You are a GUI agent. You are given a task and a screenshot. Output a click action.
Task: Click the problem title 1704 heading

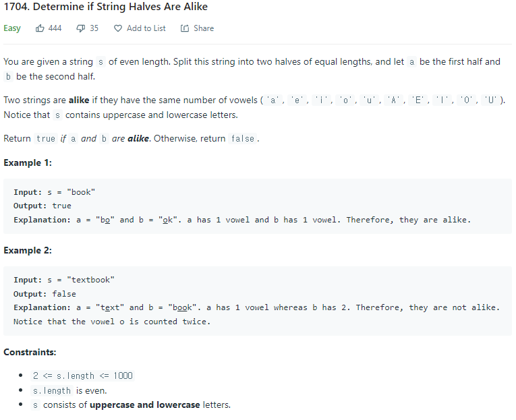point(105,7)
